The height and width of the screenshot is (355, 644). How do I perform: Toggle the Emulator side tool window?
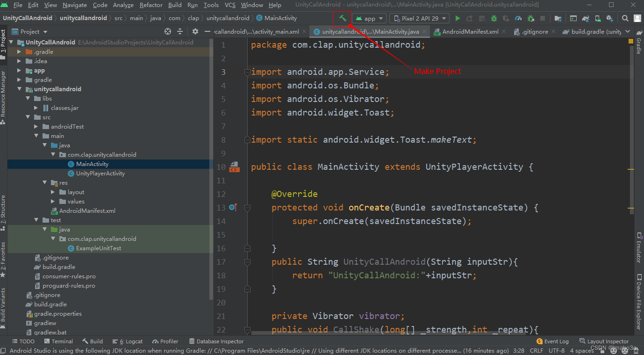638,248
